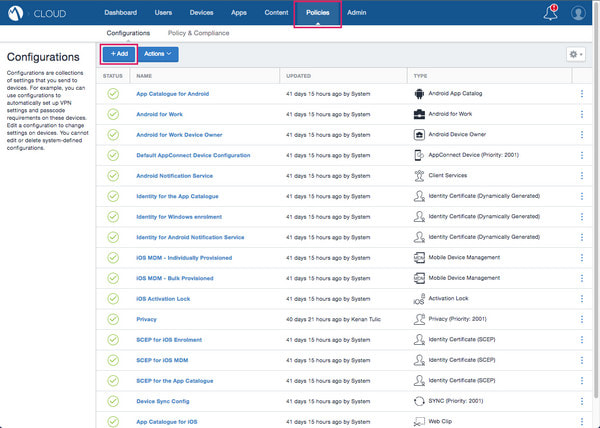
Task: Click identity certificate icon for Identity for Windows enrolment
Action: [x=419, y=216]
